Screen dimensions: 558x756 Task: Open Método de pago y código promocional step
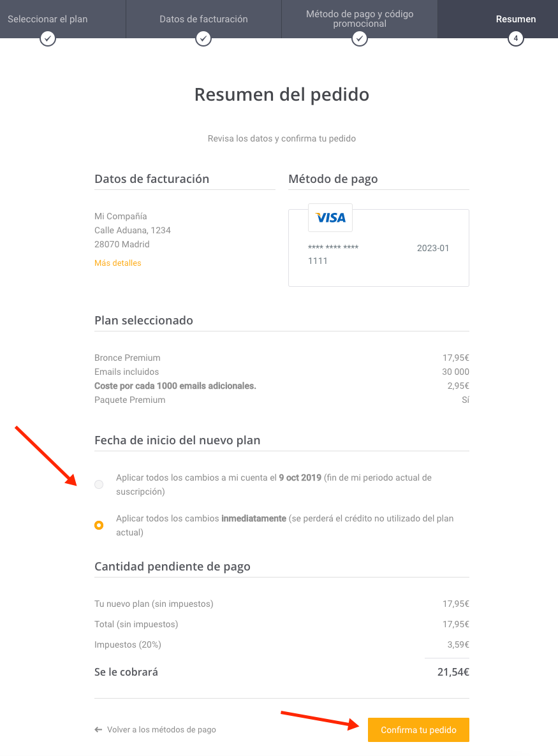pyautogui.click(x=360, y=18)
